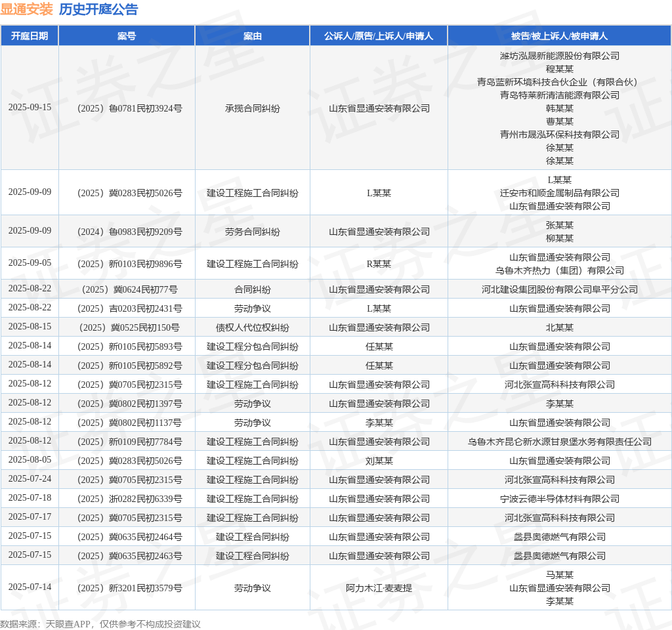Click defendant 乌鲁木齐昆仑新水源甘泉堡水务有限责任公司

click(559, 442)
